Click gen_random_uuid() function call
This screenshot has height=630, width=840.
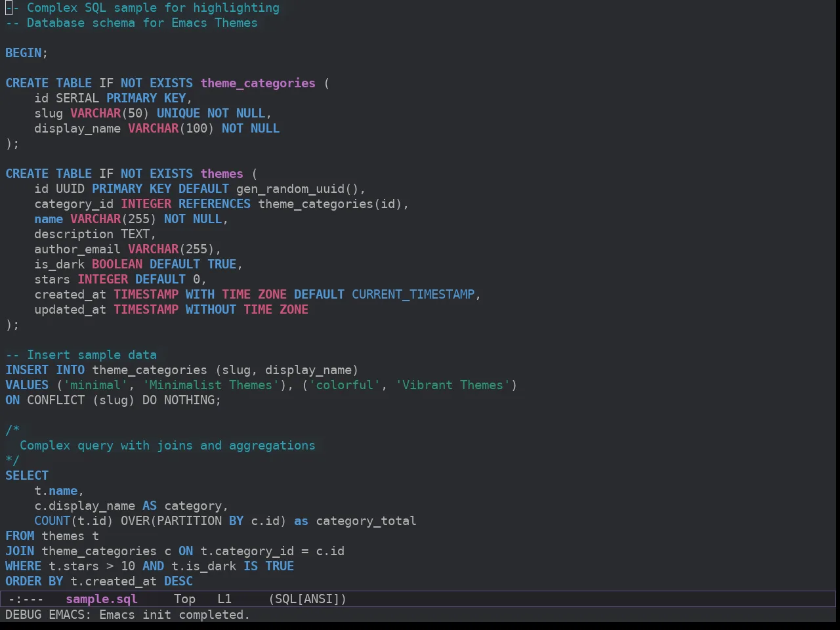(x=297, y=189)
